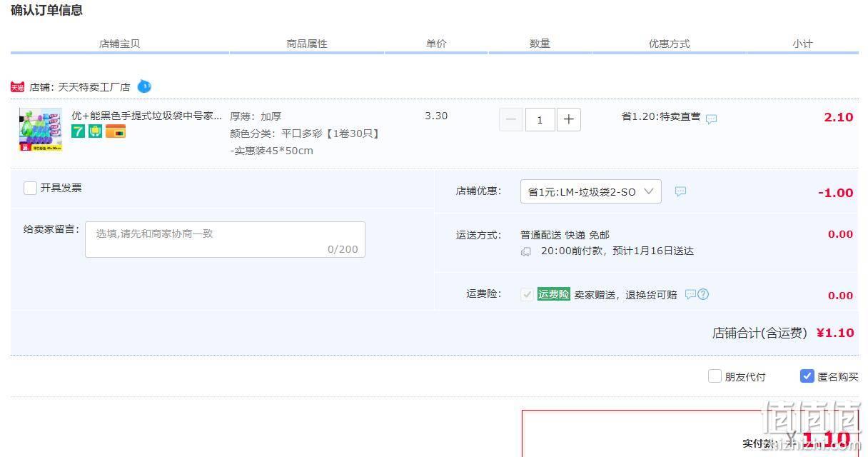Open the 天天特卖工厂店 store link
The image size is (868, 457).
coord(94,87)
